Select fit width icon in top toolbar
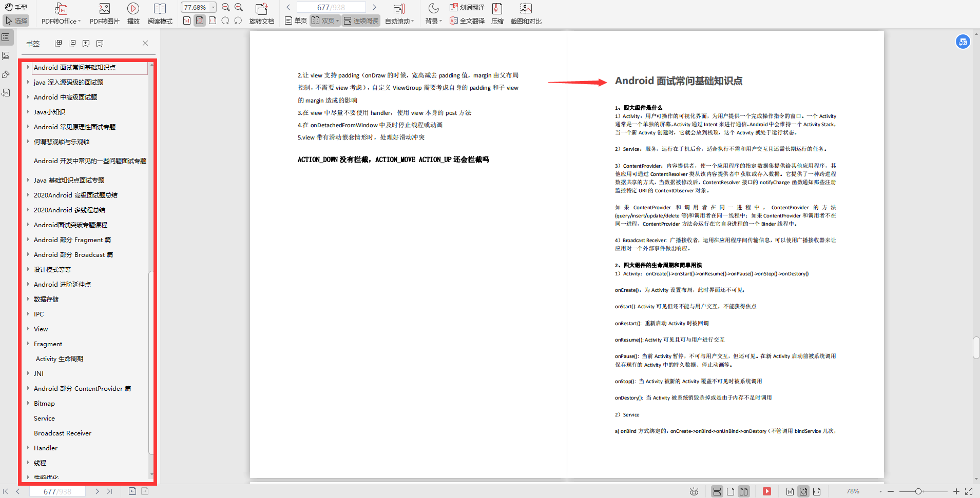Viewport: 980px width, 498px height. [213, 21]
